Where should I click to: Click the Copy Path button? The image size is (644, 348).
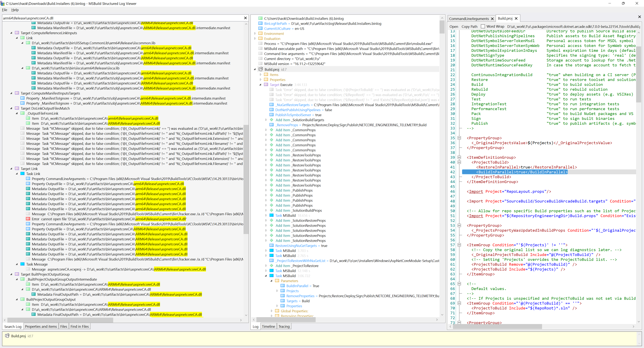469,26
